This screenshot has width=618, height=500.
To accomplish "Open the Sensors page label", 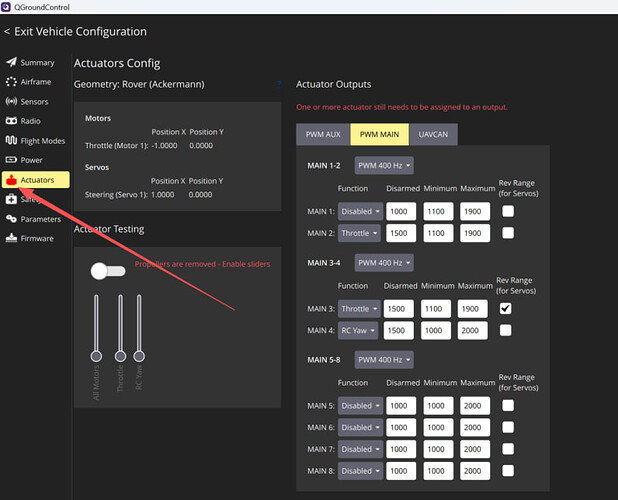I will point(34,102).
